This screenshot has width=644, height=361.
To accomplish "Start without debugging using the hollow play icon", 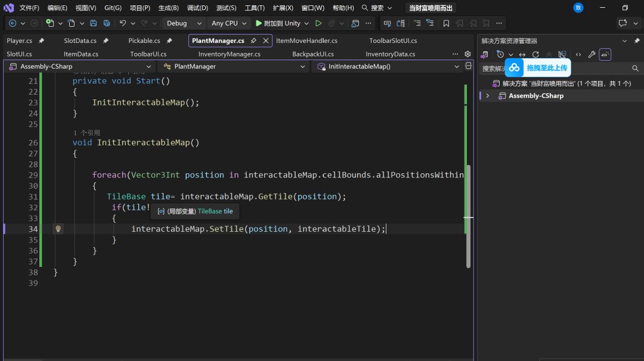I will (x=318, y=23).
